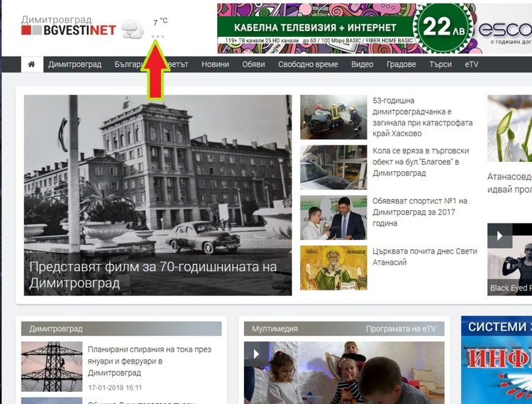Click the BGVESTINET site logo

click(68, 26)
